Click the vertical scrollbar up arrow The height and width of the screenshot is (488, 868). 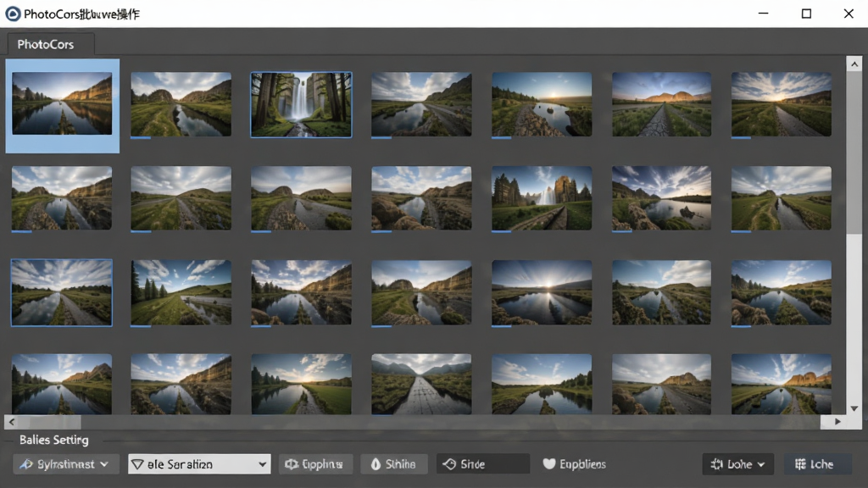point(854,64)
